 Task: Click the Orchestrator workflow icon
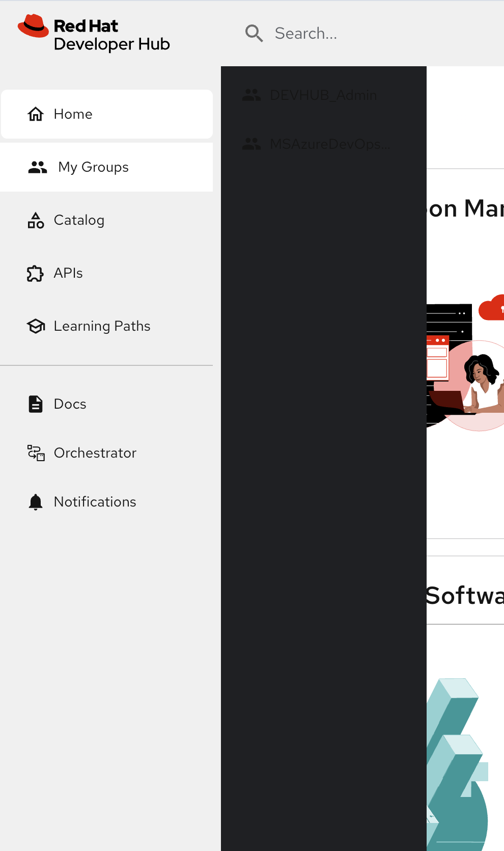point(36,453)
